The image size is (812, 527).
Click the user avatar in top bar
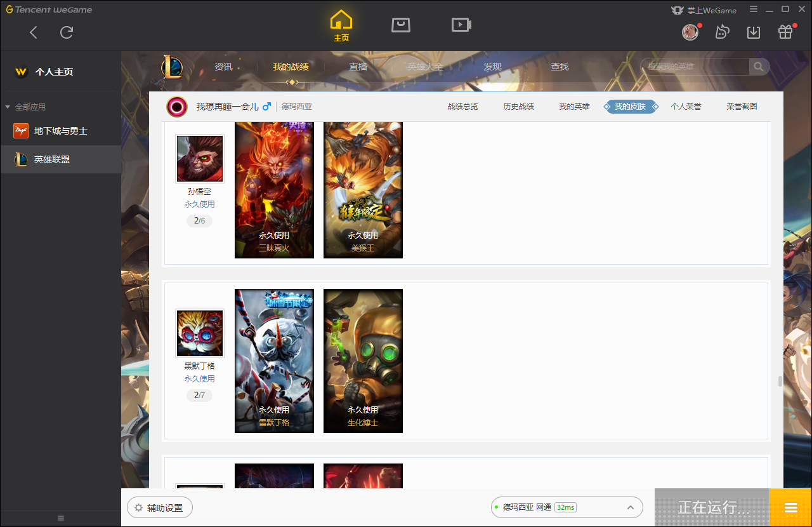tap(690, 32)
